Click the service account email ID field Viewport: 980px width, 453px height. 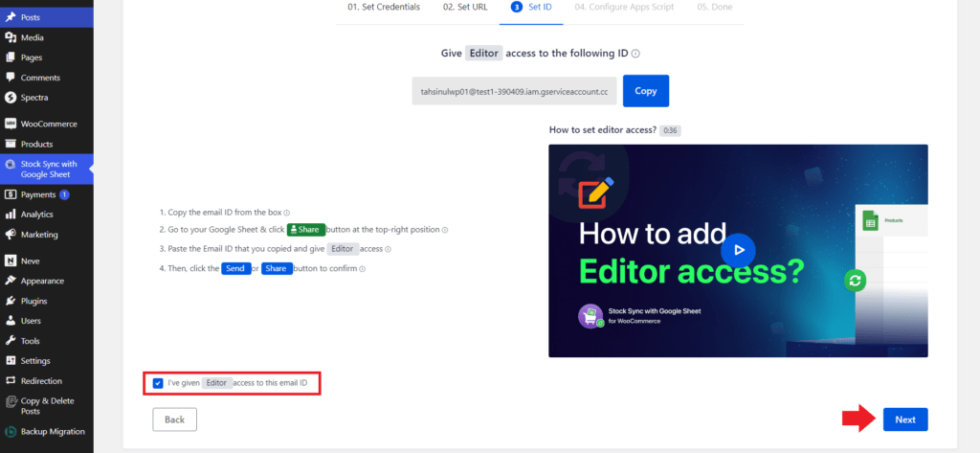tap(514, 91)
